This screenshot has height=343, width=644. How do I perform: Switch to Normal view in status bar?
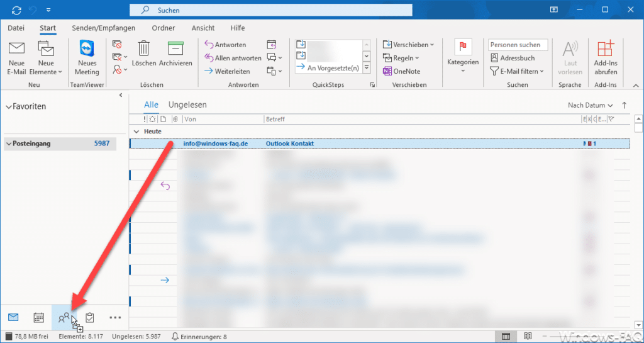[506, 337]
